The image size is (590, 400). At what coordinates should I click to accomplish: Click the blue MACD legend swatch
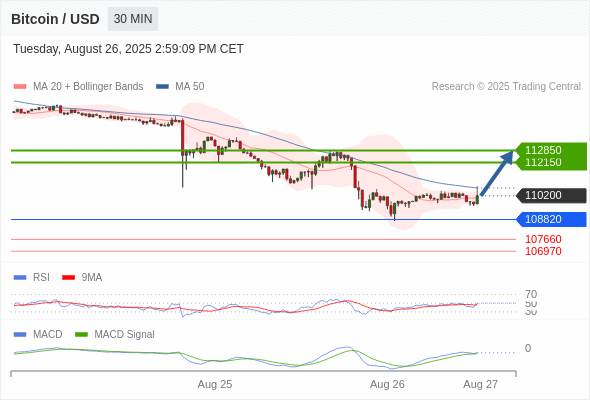point(20,335)
